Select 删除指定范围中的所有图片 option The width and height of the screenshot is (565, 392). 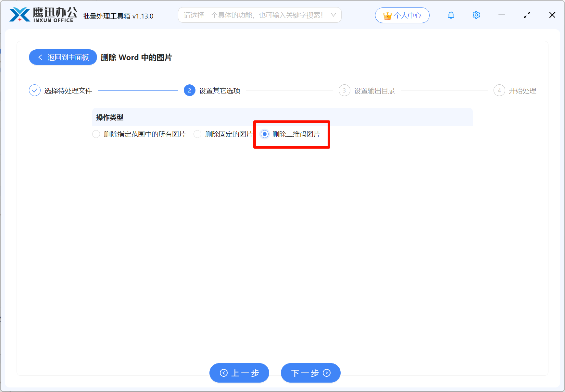[x=96, y=134]
